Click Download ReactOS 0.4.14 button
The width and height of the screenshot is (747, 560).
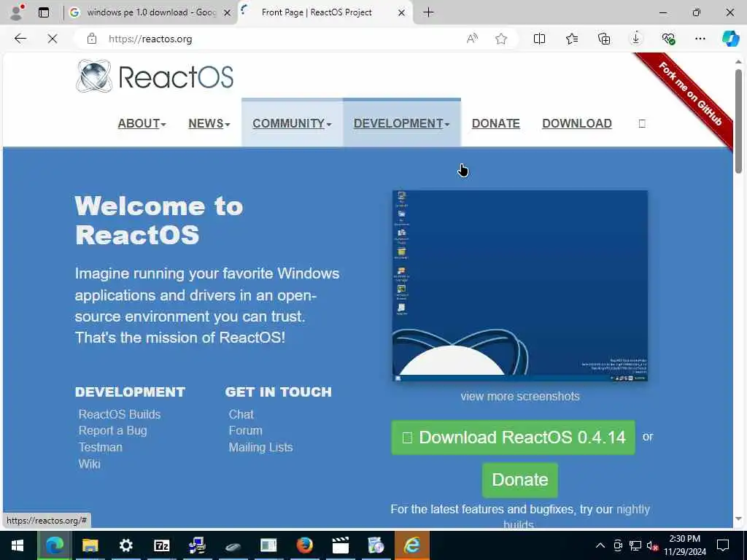point(513,437)
